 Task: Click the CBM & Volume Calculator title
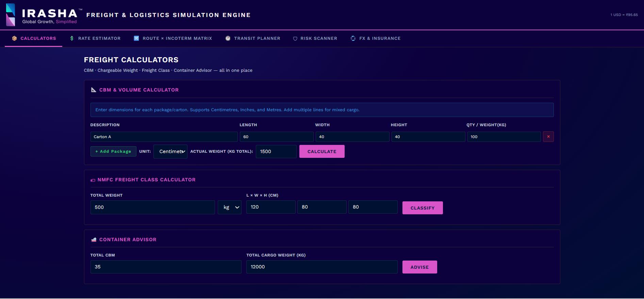139,90
